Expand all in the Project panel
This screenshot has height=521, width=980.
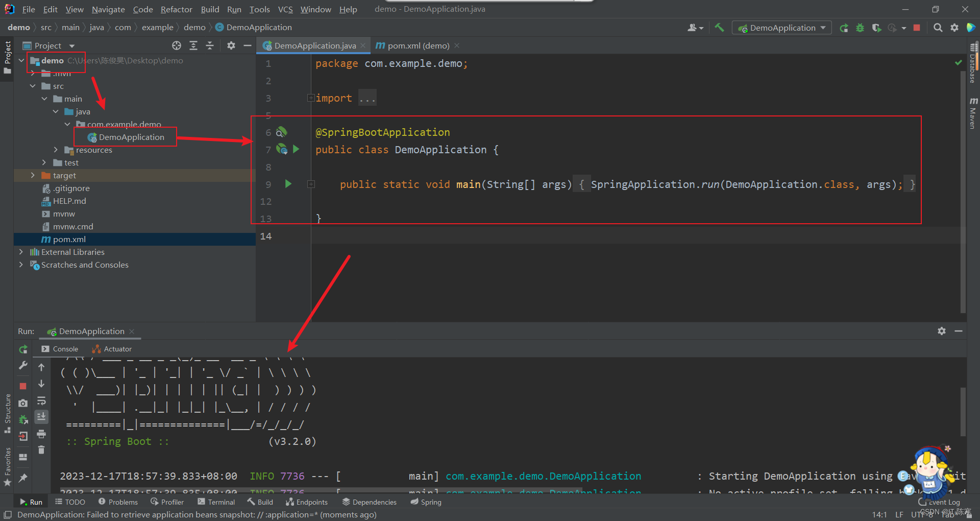pyautogui.click(x=193, y=45)
